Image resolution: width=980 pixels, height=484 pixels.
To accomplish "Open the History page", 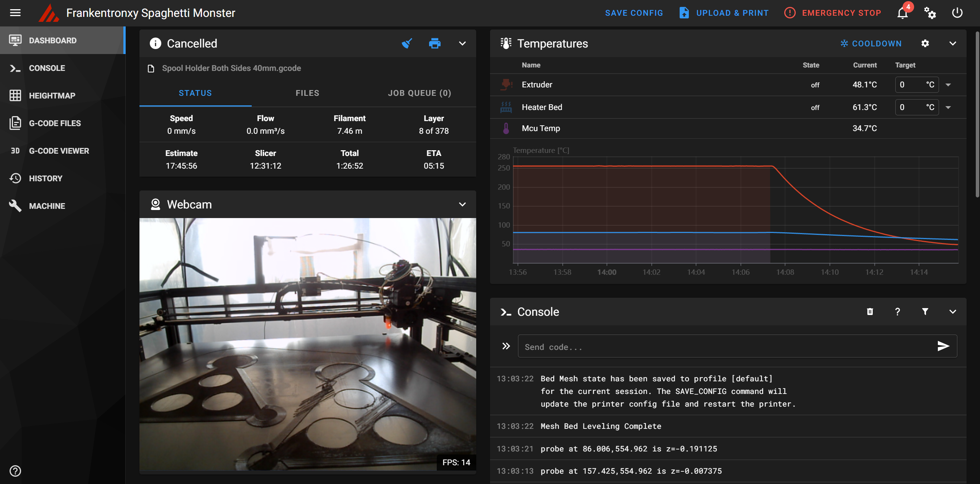I will [63, 178].
